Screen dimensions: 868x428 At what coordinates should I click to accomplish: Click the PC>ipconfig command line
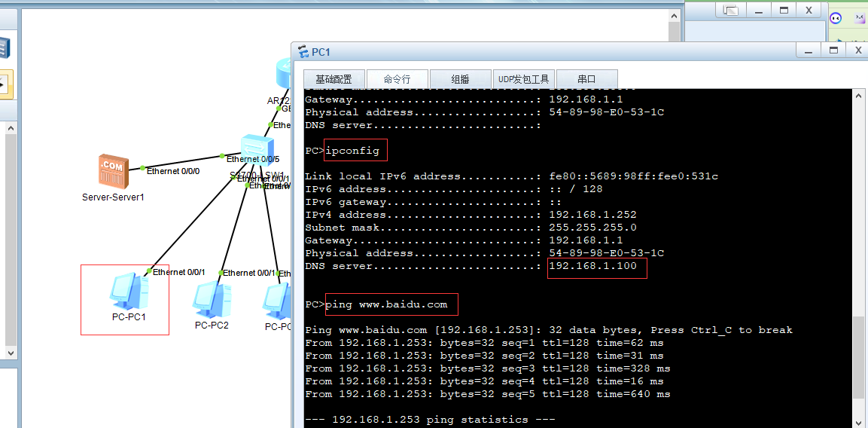click(x=342, y=150)
